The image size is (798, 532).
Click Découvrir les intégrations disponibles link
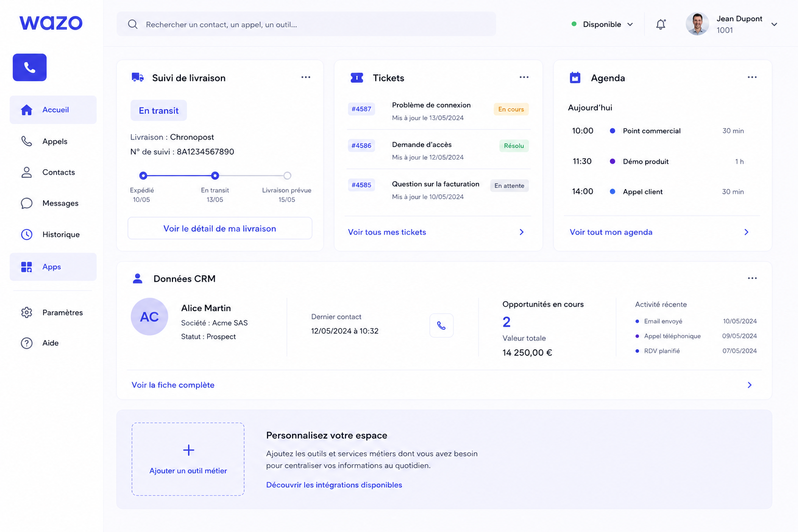coord(334,485)
